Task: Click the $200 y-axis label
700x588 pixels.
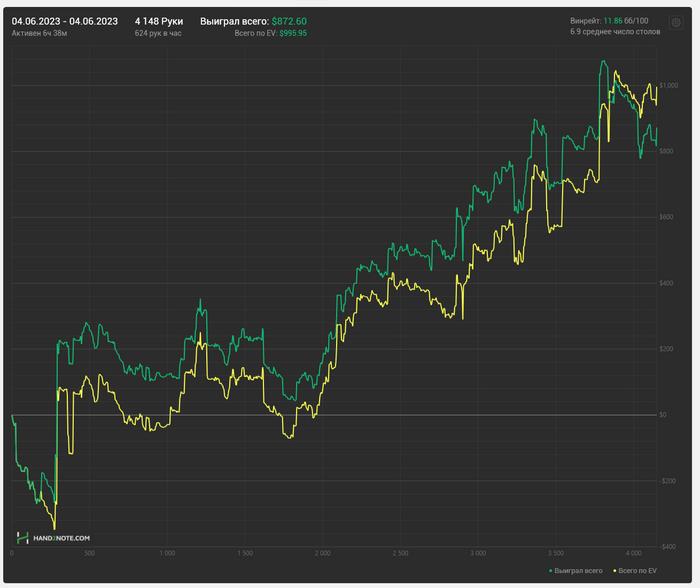Action: pyautogui.click(x=667, y=349)
